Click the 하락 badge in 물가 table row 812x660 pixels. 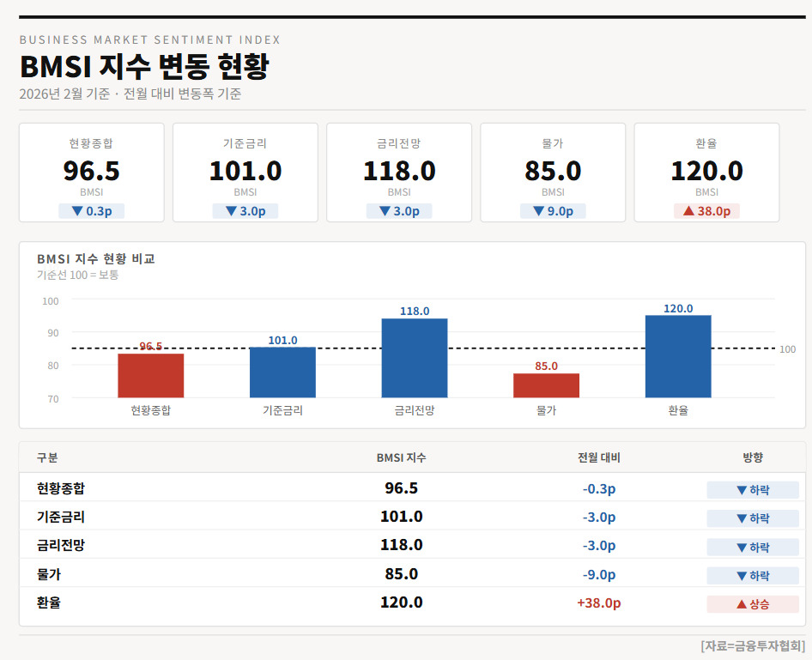pos(752,576)
